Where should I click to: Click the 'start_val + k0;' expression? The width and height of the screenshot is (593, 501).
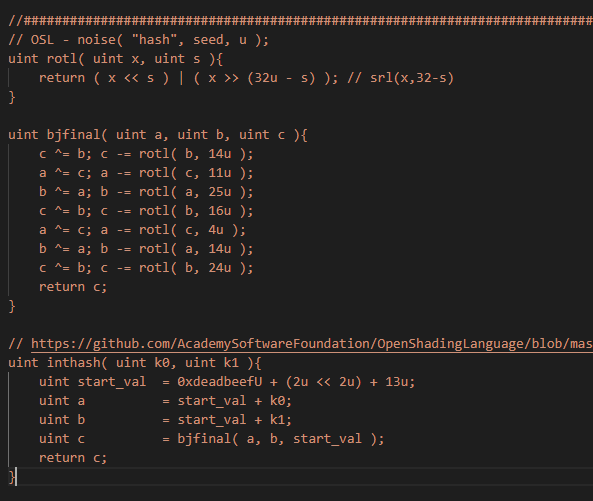(234, 401)
